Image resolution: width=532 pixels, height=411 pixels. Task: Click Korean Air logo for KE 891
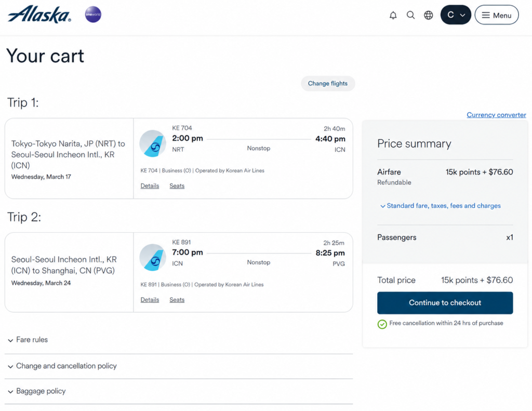(x=153, y=257)
